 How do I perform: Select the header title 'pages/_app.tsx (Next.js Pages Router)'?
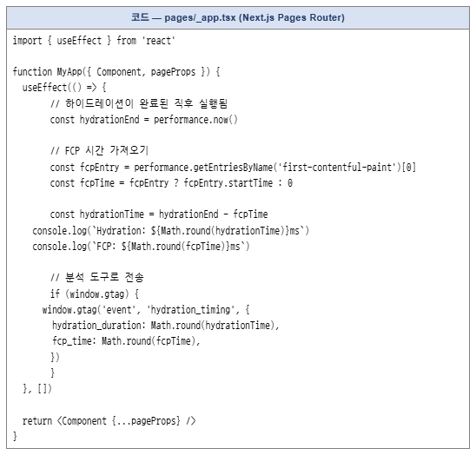pyautogui.click(x=255, y=17)
